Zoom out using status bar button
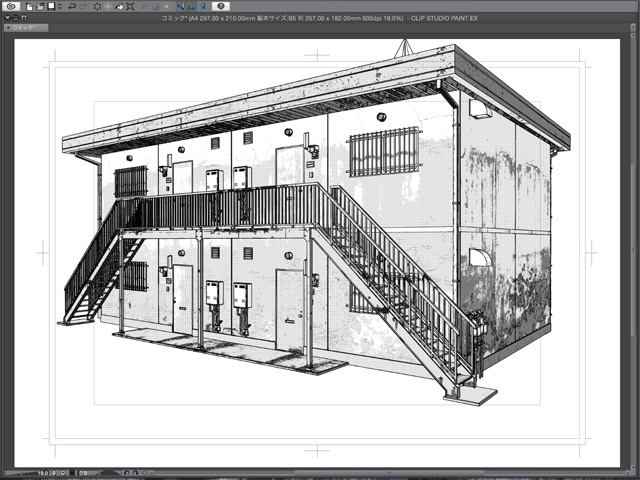 pos(53,473)
